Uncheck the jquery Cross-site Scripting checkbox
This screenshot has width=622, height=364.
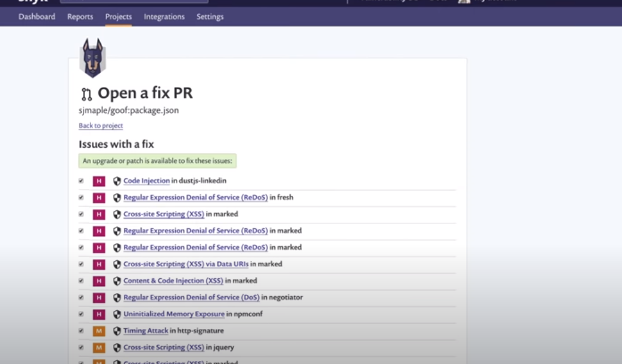pyautogui.click(x=81, y=347)
